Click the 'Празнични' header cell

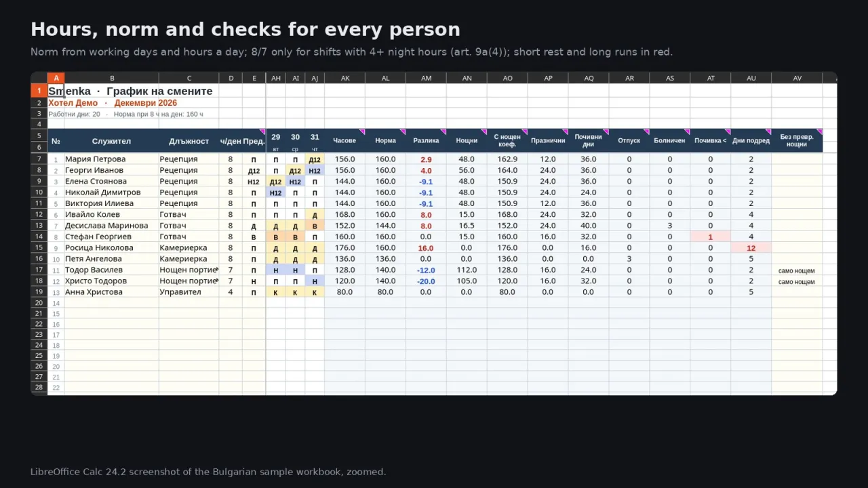tap(548, 141)
